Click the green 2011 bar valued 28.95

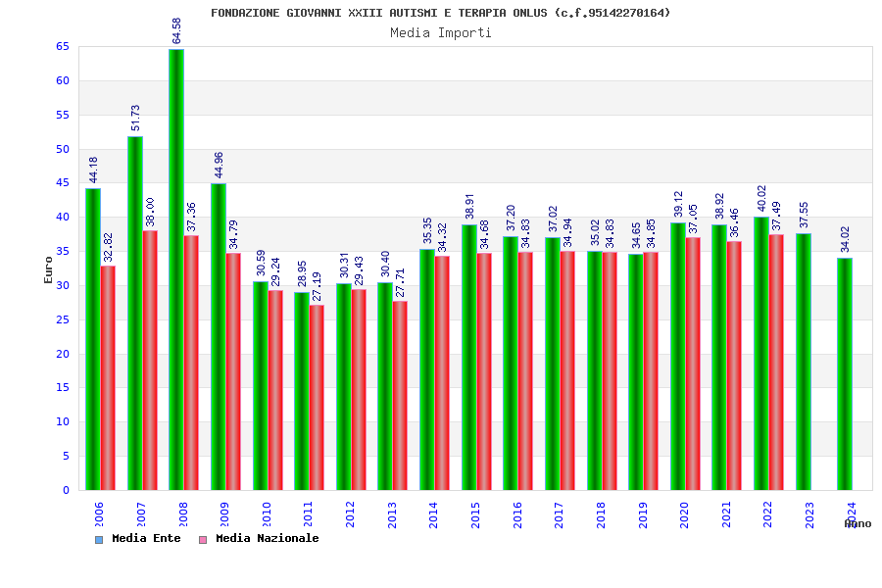[x=302, y=391]
